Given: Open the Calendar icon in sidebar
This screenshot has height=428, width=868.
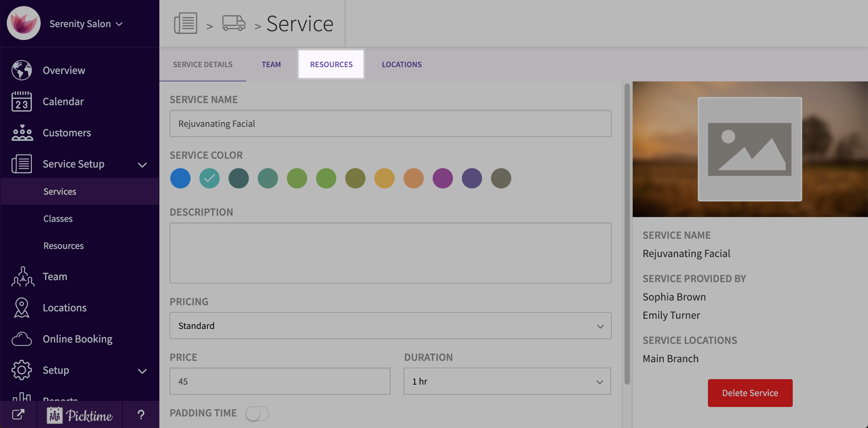Looking at the screenshot, I should point(22,101).
